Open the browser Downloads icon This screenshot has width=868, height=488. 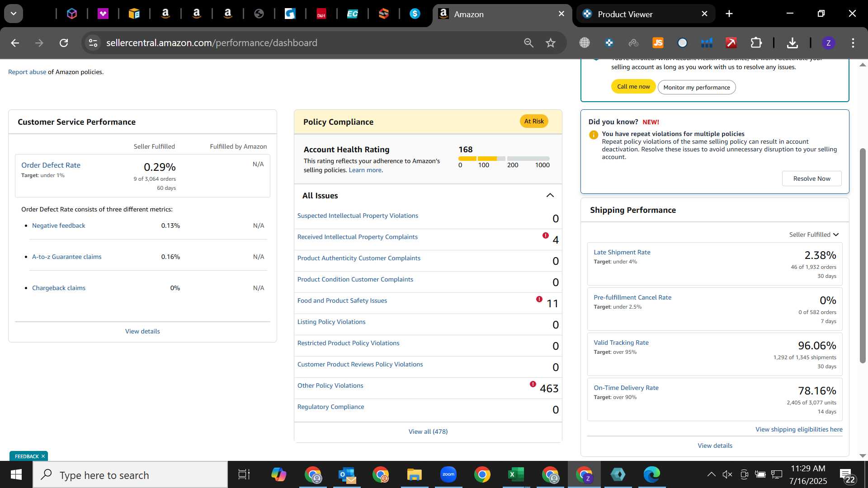tap(792, 43)
